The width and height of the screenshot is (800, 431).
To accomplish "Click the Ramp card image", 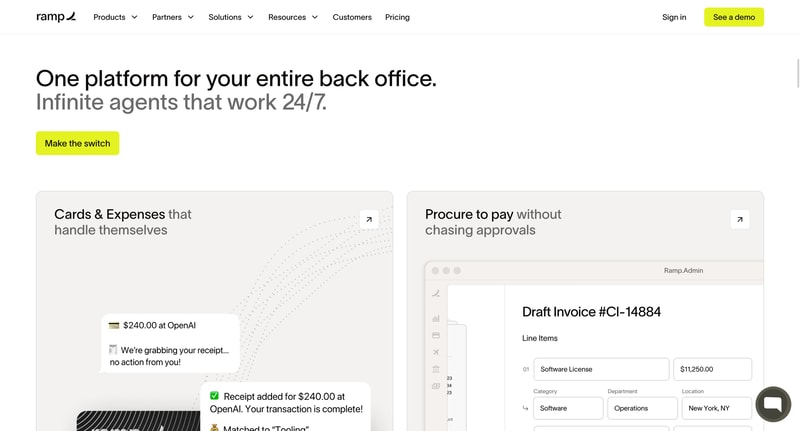I will click(138, 421).
